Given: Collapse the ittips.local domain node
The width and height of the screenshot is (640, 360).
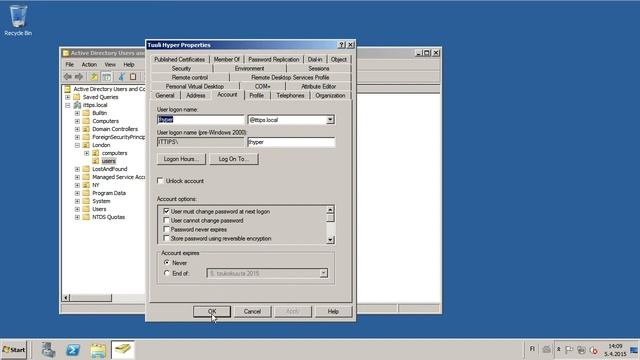Looking at the screenshot, I should tap(68, 105).
